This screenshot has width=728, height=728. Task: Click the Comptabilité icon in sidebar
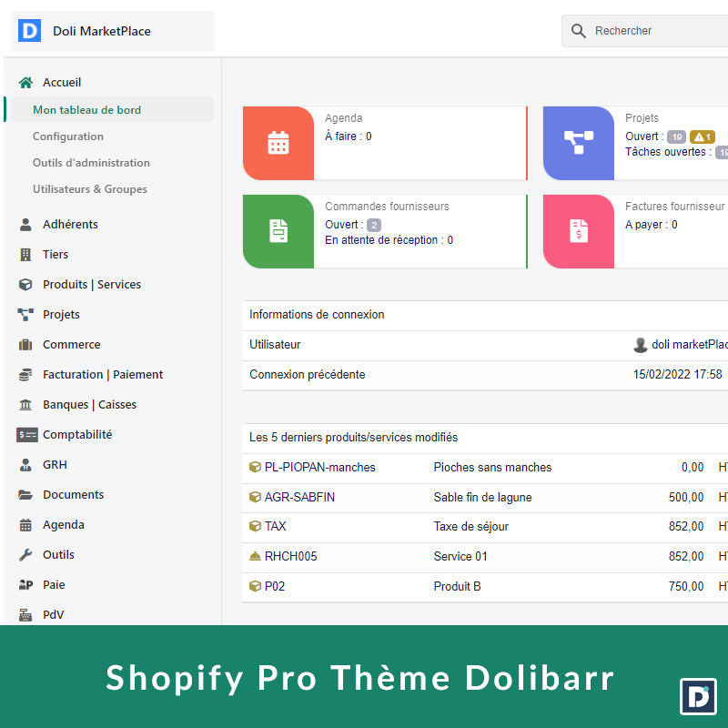pyautogui.click(x=26, y=435)
